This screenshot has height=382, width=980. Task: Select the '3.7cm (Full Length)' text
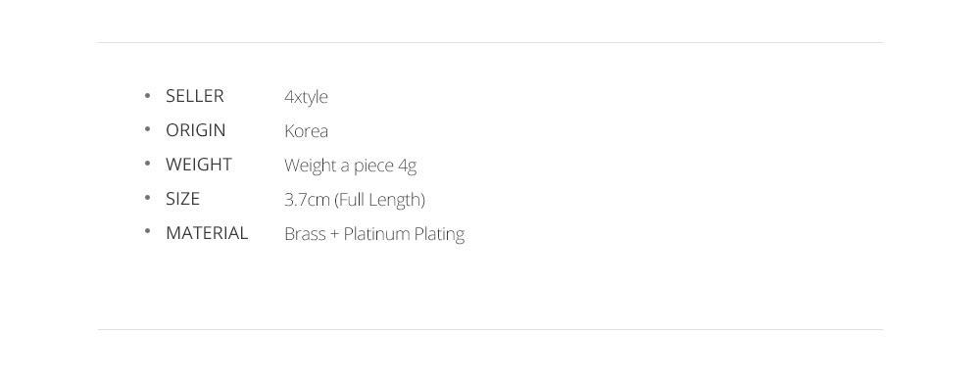355,201
